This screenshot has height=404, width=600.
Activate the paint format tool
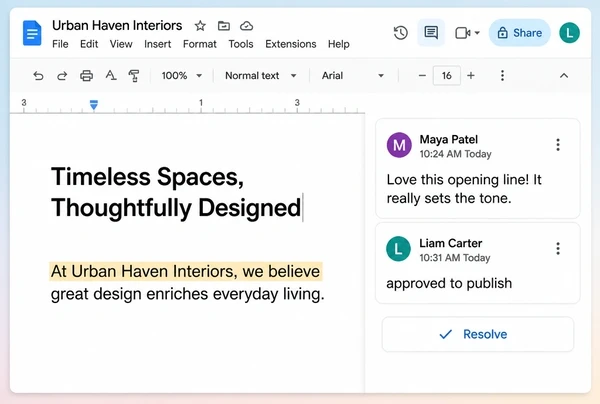134,76
